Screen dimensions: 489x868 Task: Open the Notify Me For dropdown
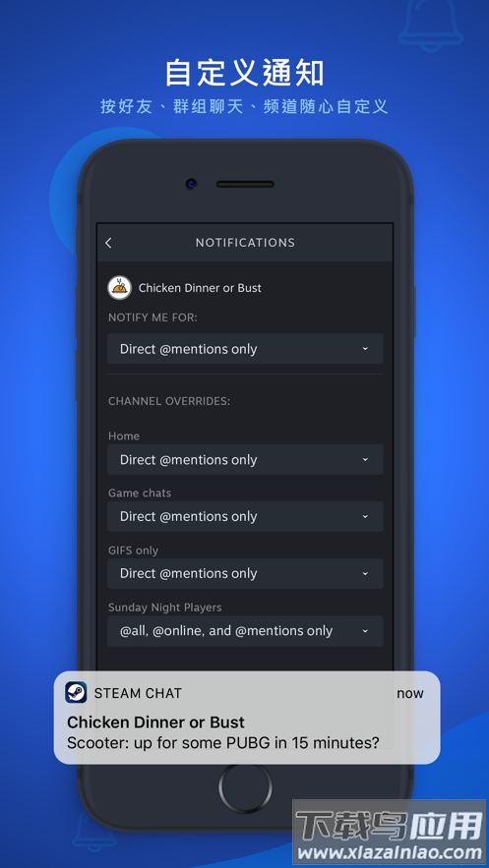click(245, 349)
